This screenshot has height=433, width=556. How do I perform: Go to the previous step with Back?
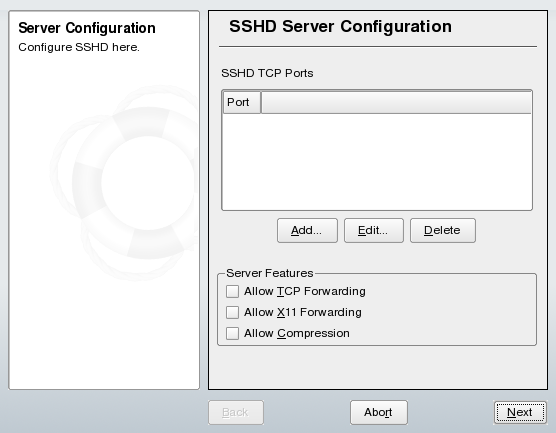236,412
